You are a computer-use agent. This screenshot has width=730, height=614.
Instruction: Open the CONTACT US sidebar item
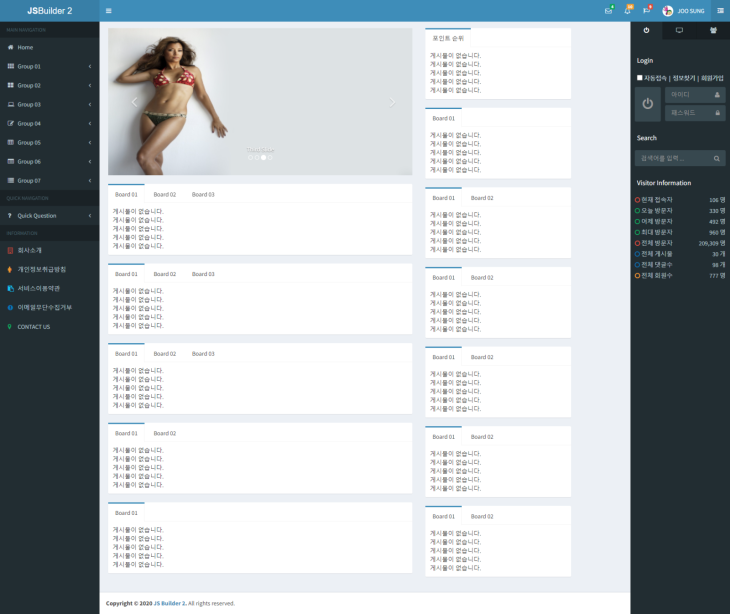33,326
